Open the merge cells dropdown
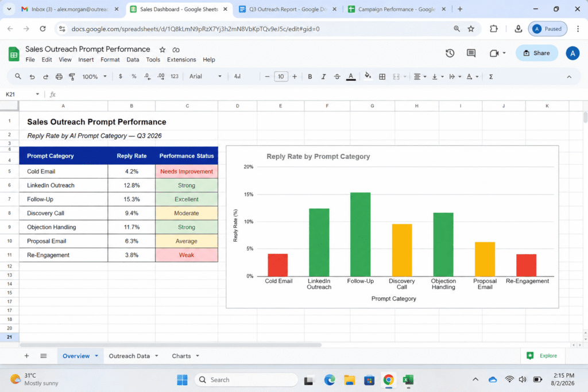Viewport: 588px width, 392px height. pos(400,76)
